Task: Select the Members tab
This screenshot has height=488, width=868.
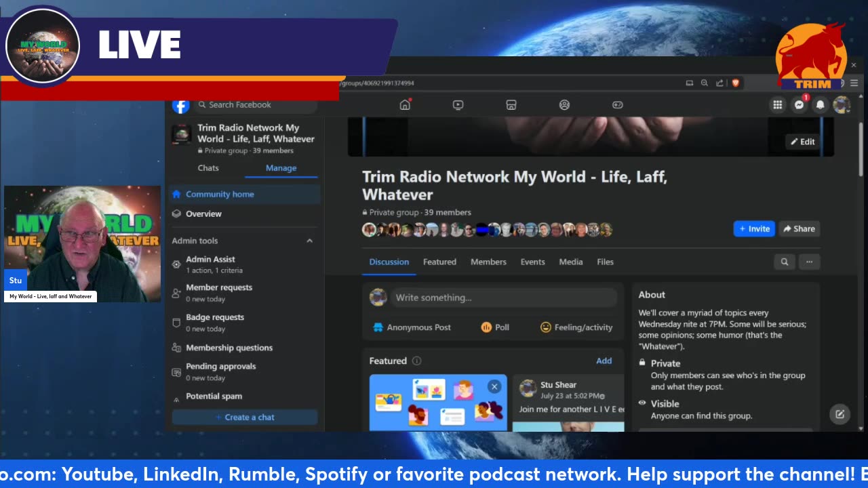Action: pos(488,262)
